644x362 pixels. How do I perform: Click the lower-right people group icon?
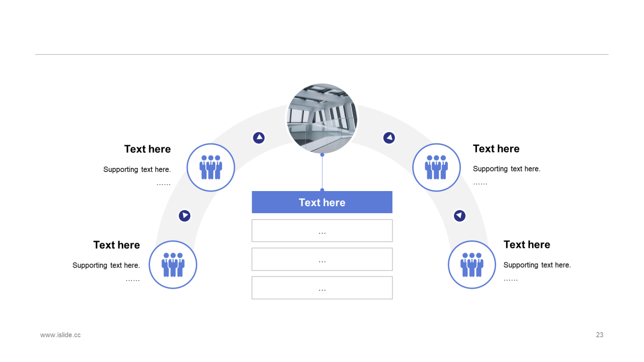pos(472,264)
